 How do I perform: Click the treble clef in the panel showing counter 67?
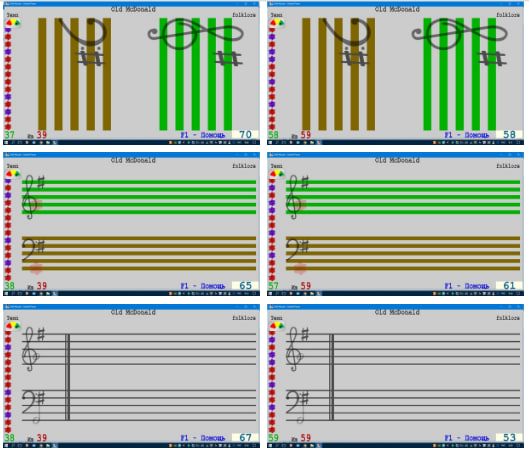point(30,349)
